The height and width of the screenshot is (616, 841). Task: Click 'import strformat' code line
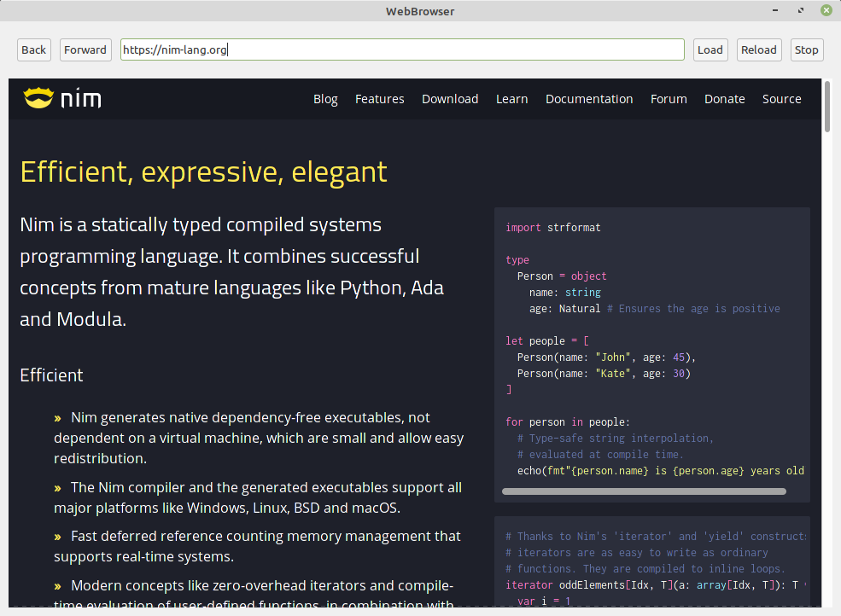[553, 227]
